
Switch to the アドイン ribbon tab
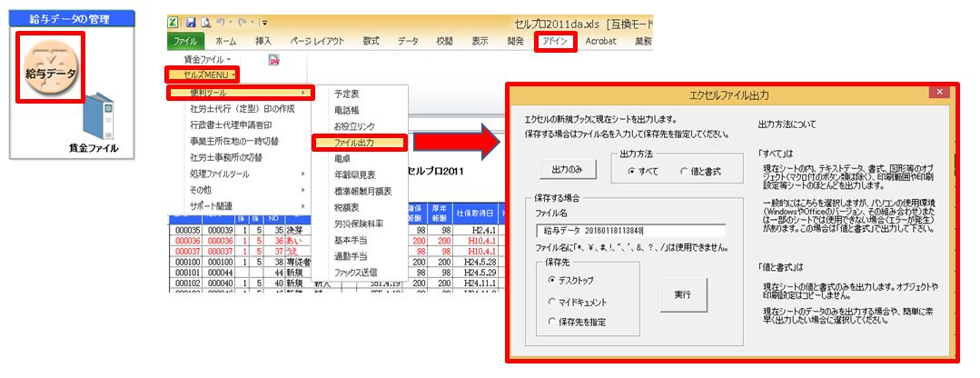pos(555,41)
